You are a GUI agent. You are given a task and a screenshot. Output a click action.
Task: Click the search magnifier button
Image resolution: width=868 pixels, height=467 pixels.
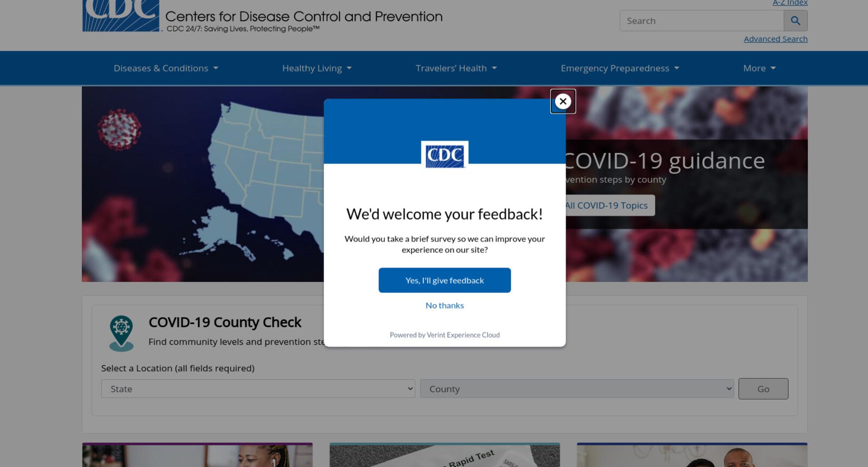tap(796, 21)
